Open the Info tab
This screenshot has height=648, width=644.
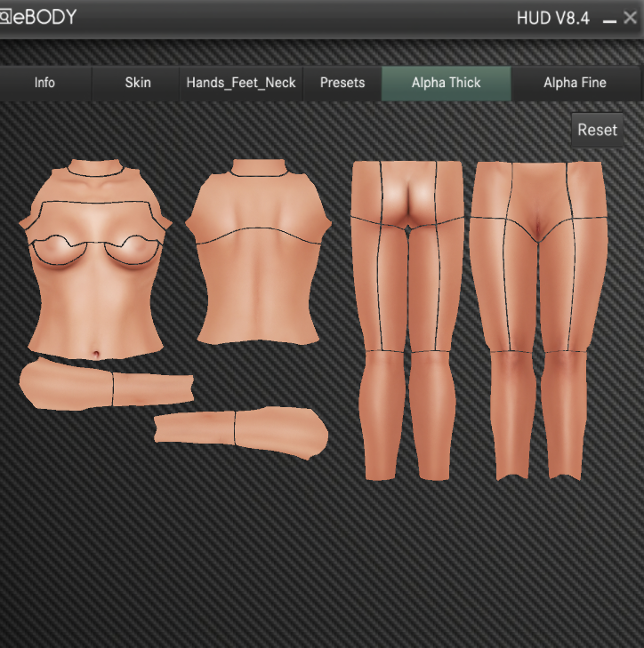[44, 83]
